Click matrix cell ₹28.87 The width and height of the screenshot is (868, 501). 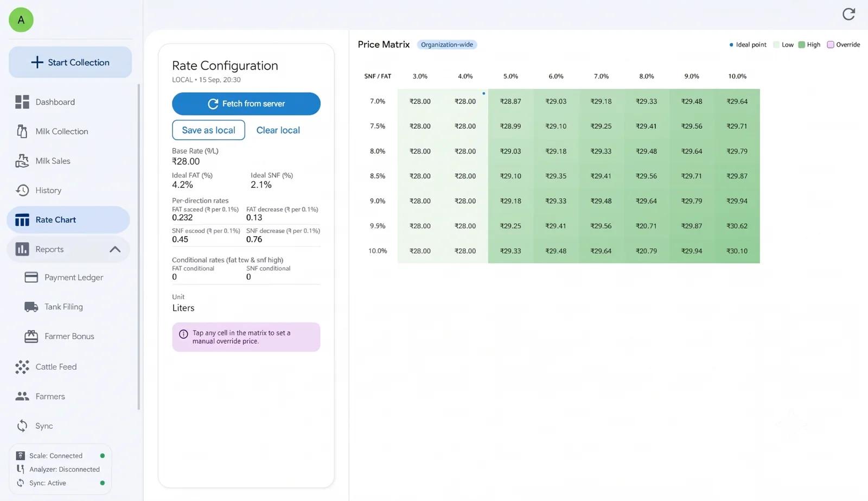click(510, 102)
